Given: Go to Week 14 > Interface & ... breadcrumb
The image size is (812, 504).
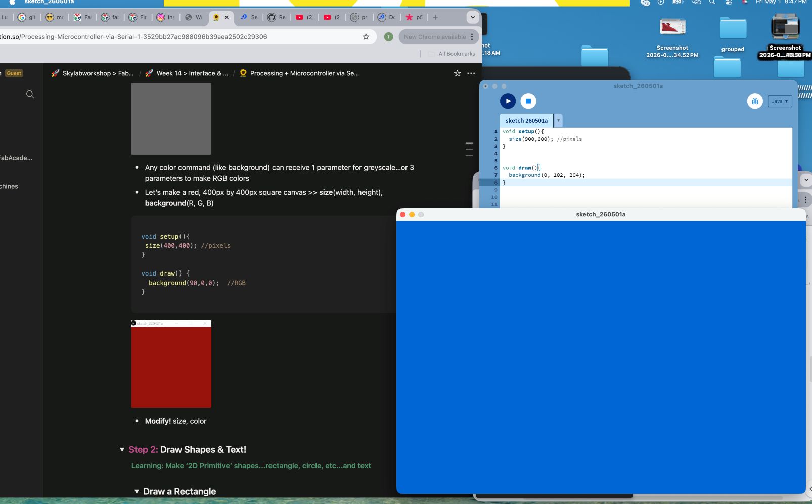Looking at the screenshot, I should pos(187,73).
